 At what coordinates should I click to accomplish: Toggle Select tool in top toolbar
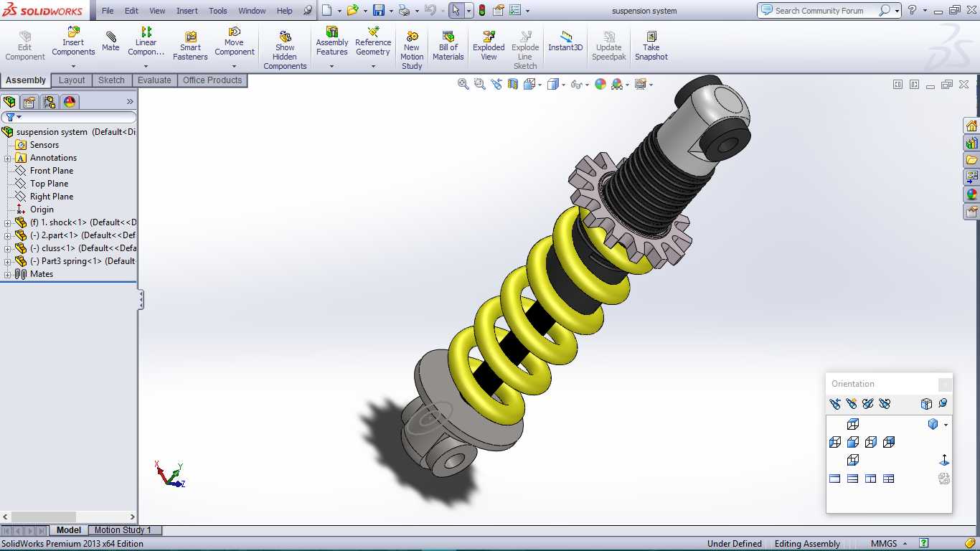click(456, 10)
